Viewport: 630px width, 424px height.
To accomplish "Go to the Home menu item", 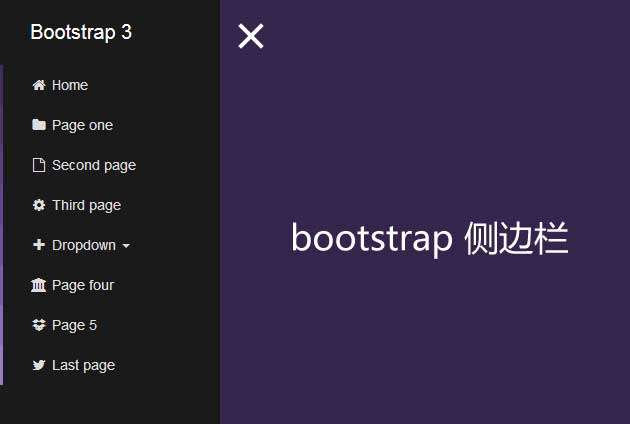I will coord(70,85).
